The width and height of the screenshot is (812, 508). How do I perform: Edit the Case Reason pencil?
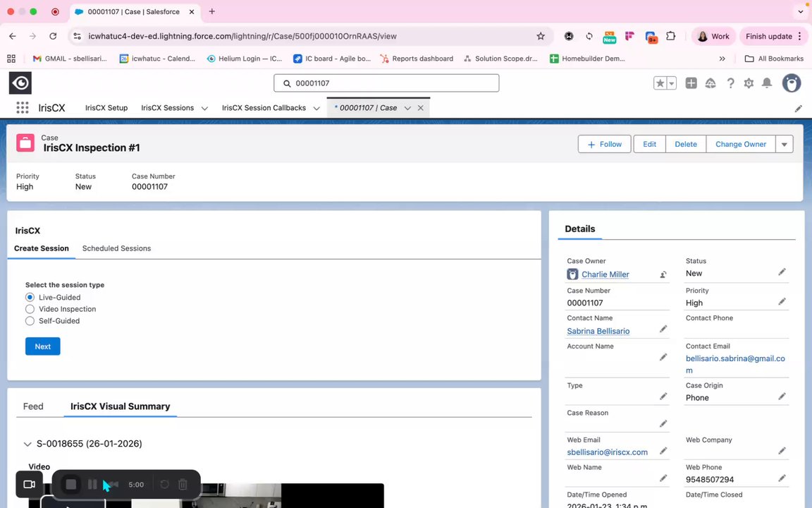coord(663,424)
